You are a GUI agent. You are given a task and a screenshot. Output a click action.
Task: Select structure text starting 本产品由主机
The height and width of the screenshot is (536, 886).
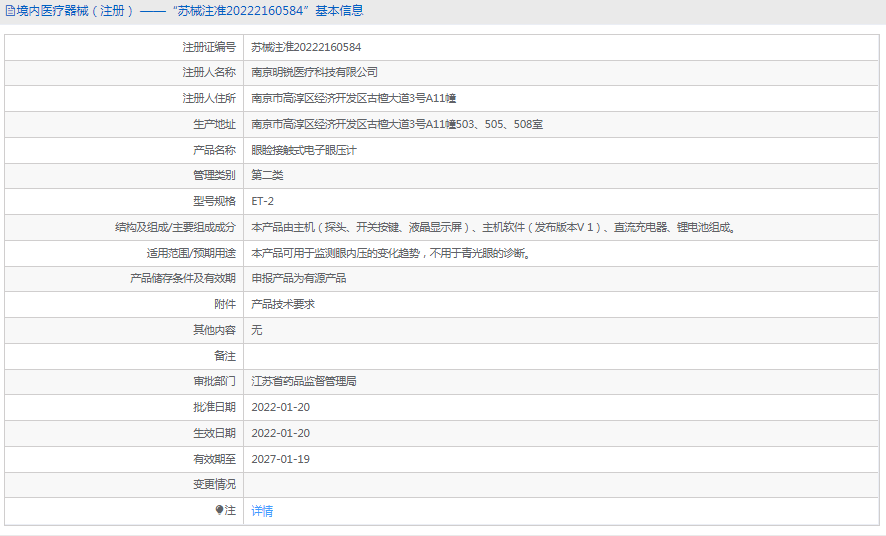(x=494, y=227)
